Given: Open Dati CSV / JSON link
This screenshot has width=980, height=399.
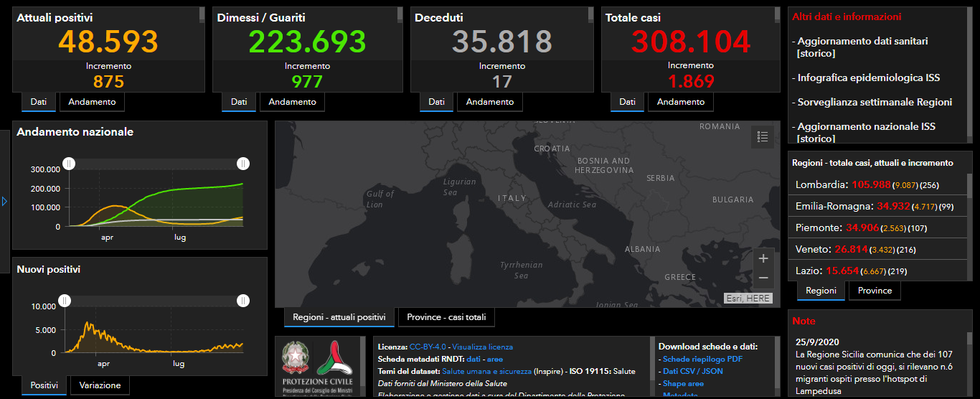Looking at the screenshot, I should click(692, 371).
